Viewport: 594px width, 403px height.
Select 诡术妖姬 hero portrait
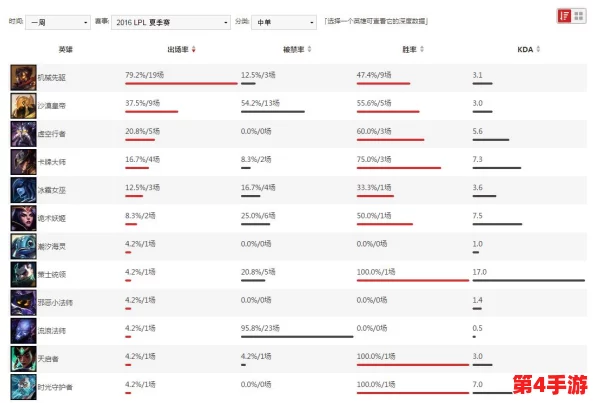[23, 218]
